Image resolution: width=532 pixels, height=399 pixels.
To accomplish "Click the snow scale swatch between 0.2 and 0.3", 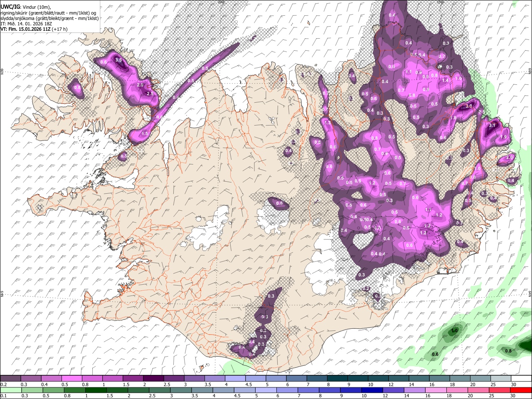I will point(10,379).
